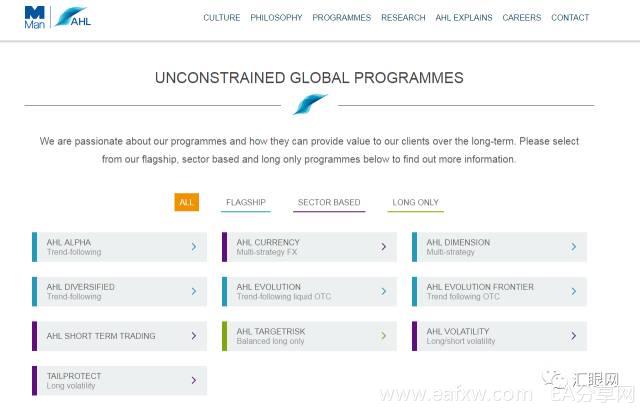Open the AHL Evolution programme card
640x408 pixels.
tap(309, 291)
